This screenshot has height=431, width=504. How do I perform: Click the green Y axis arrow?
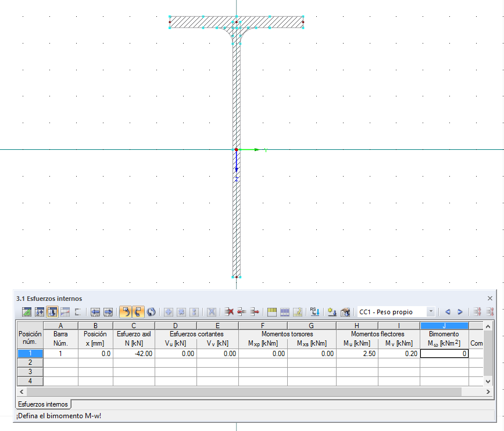(x=249, y=150)
